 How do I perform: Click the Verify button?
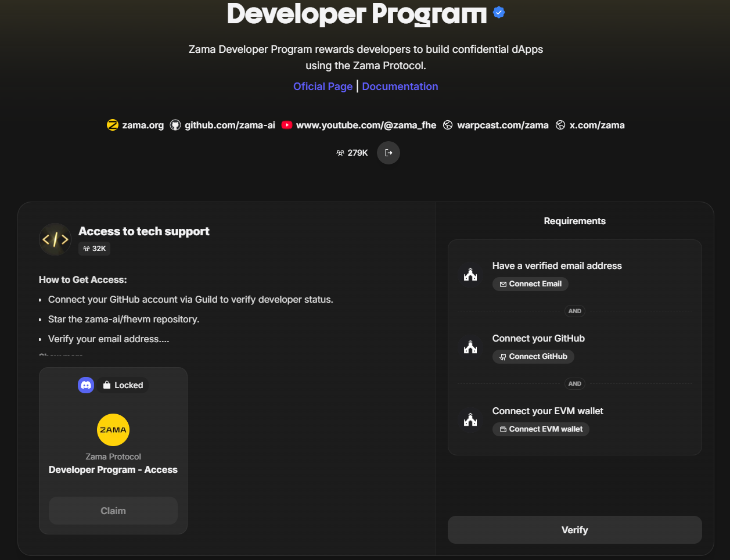tap(574, 530)
